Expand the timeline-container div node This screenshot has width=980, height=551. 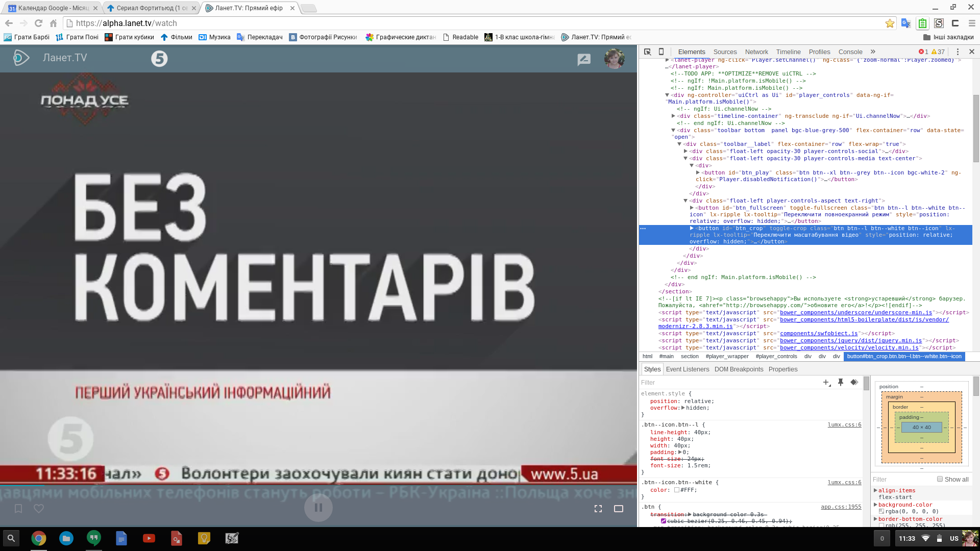(x=673, y=116)
